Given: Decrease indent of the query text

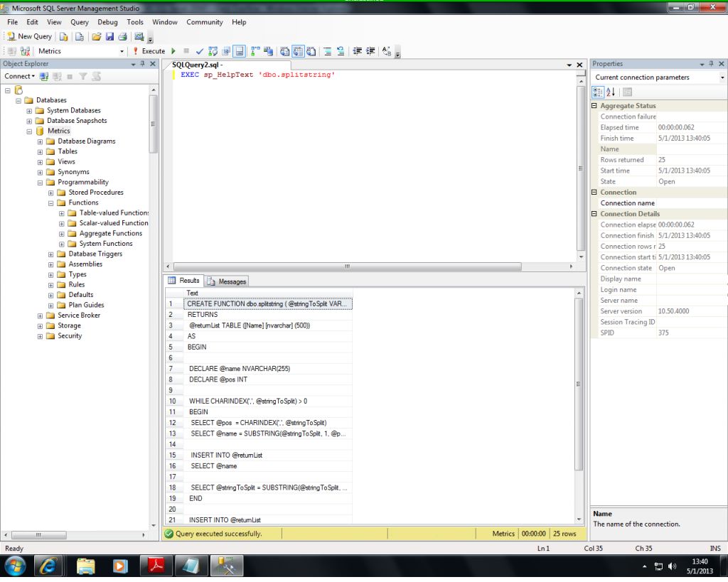Looking at the screenshot, I should [358, 51].
